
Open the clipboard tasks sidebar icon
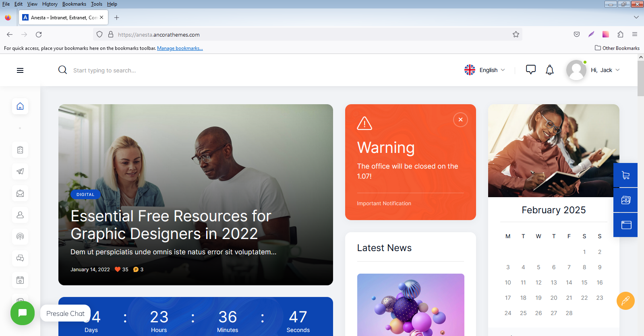[x=20, y=150]
